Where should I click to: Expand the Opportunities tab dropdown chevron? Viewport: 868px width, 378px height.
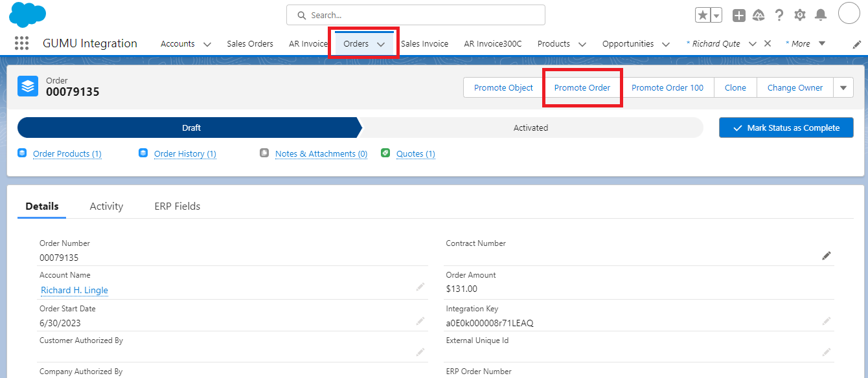[x=666, y=44]
